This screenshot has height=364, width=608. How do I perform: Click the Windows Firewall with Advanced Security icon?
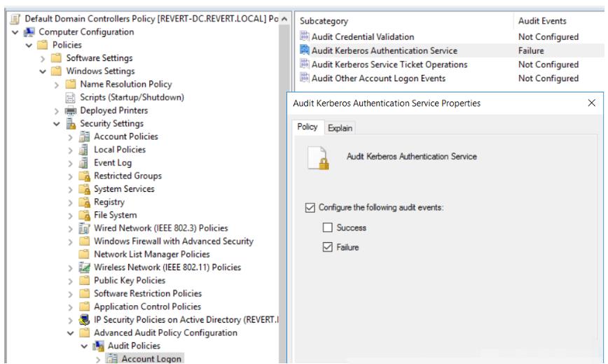tap(86, 241)
